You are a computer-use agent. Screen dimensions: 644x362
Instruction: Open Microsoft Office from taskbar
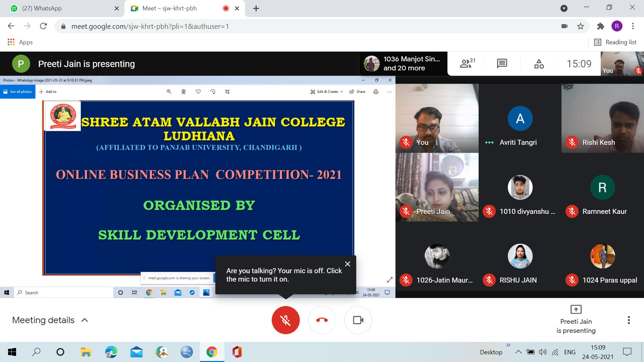coord(237,352)
